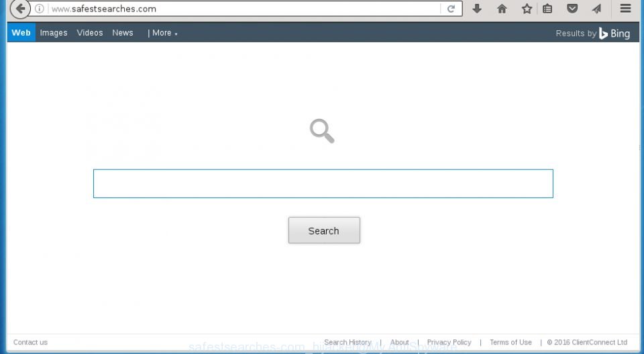Go to the home page icon

[x=502, y=8]
